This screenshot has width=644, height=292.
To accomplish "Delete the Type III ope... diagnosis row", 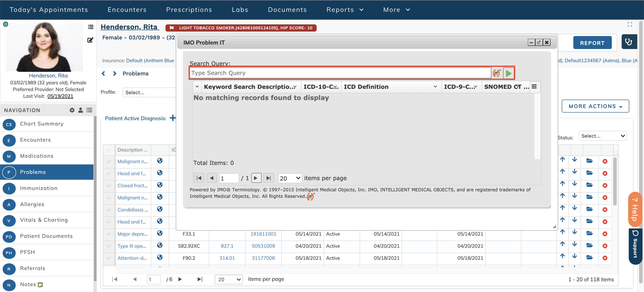I will pyautogui.click(x=605, y=246).
